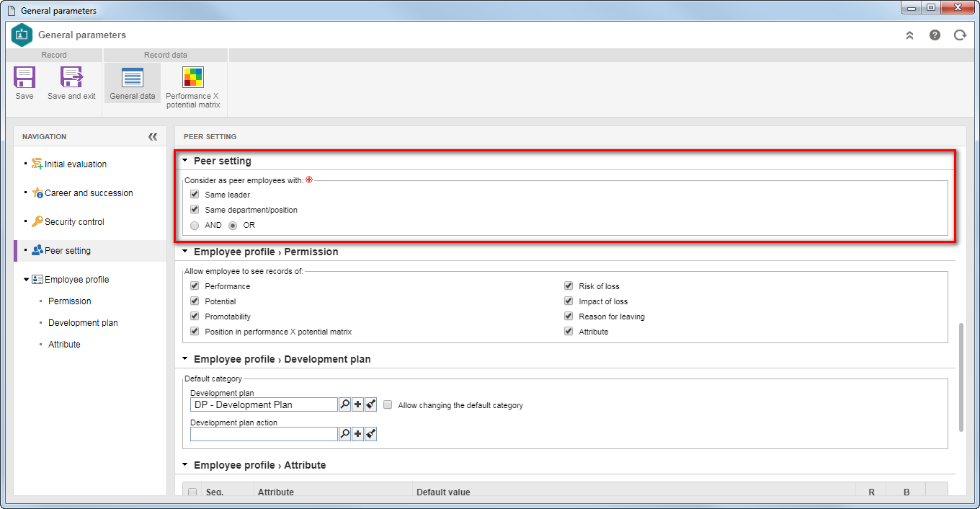980x509 pixels.
Task: Select the OR radio button
Action: (233, 225)
